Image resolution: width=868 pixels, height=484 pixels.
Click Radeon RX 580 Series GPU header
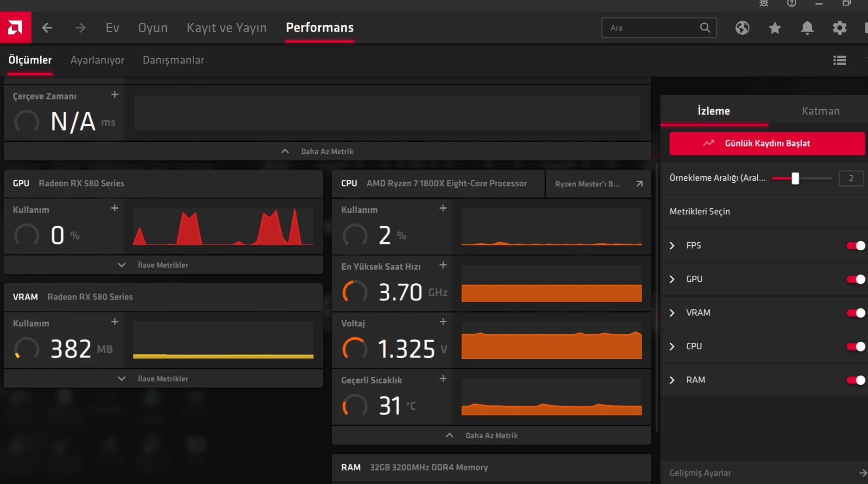coord(163,184)
